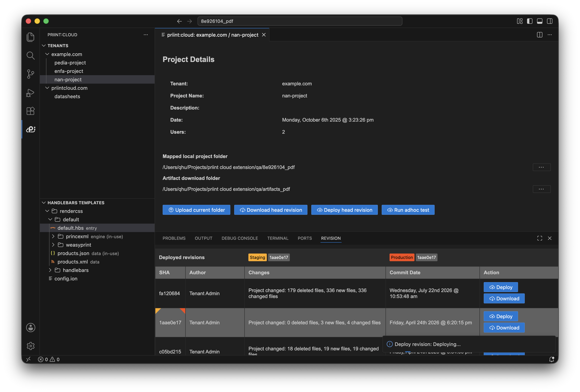Viewport: 580px width, 392px height.
Task: Expand the handlebars folder
Action: pyautogui.click(x=50, y=270)
